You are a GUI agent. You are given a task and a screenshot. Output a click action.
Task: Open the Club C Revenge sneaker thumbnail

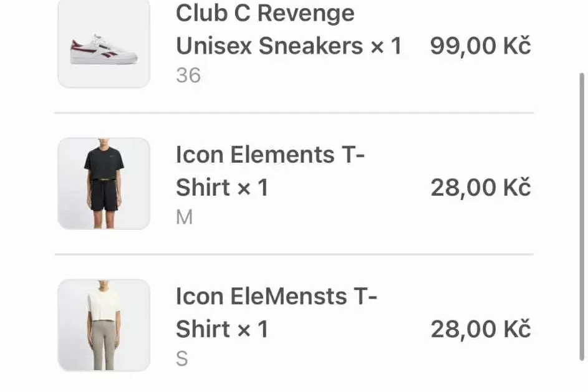point(104,44)
